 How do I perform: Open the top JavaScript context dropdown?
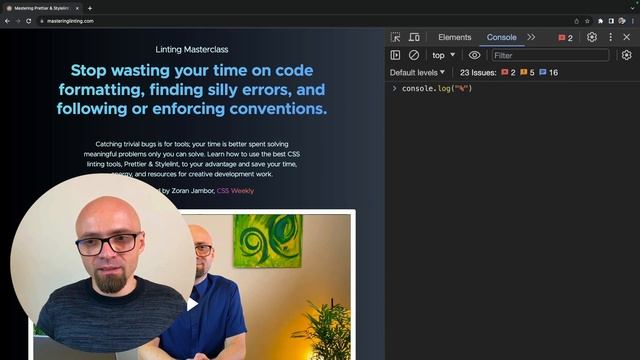point(443,55)
